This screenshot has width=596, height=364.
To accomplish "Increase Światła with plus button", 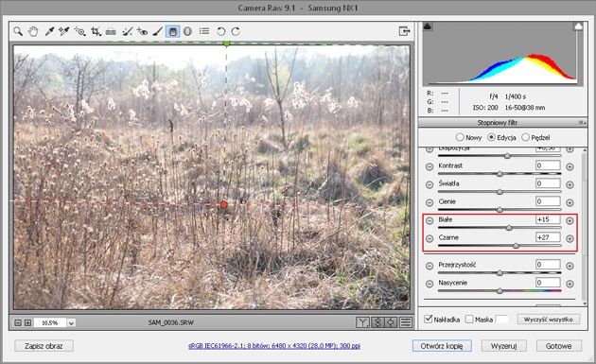I will [570, 184].
